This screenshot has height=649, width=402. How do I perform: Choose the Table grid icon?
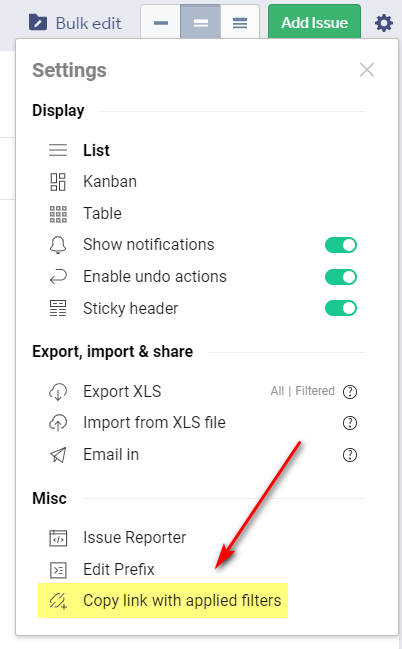(x=58, y=214)
